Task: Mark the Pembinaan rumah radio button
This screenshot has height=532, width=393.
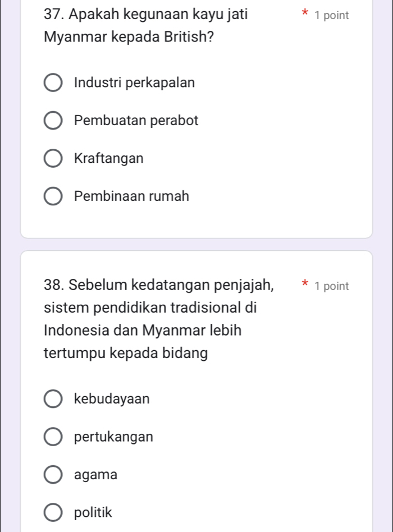Action: point(53,197)
